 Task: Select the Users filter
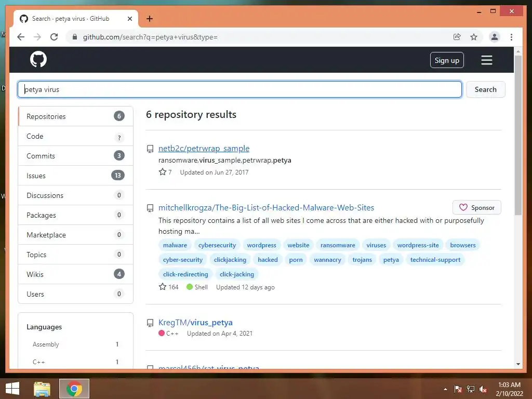pos(75,294)
